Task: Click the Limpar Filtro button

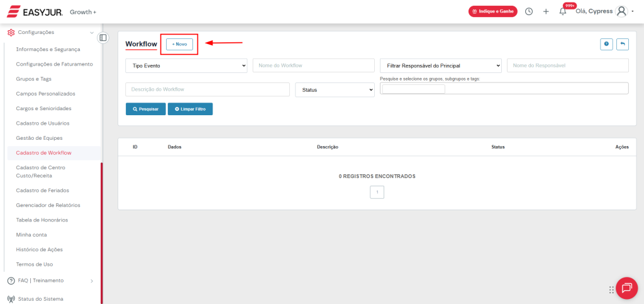Action: coord(190,109)
